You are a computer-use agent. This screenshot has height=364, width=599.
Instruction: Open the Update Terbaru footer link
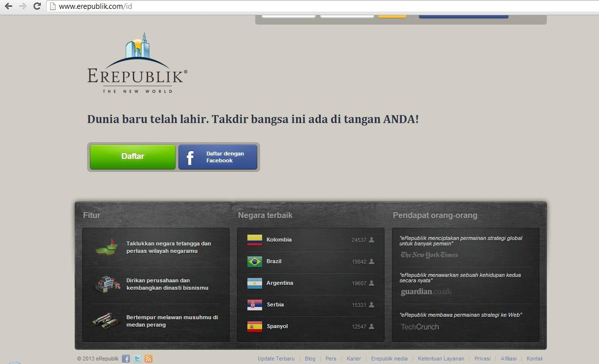tap(276, 359)
